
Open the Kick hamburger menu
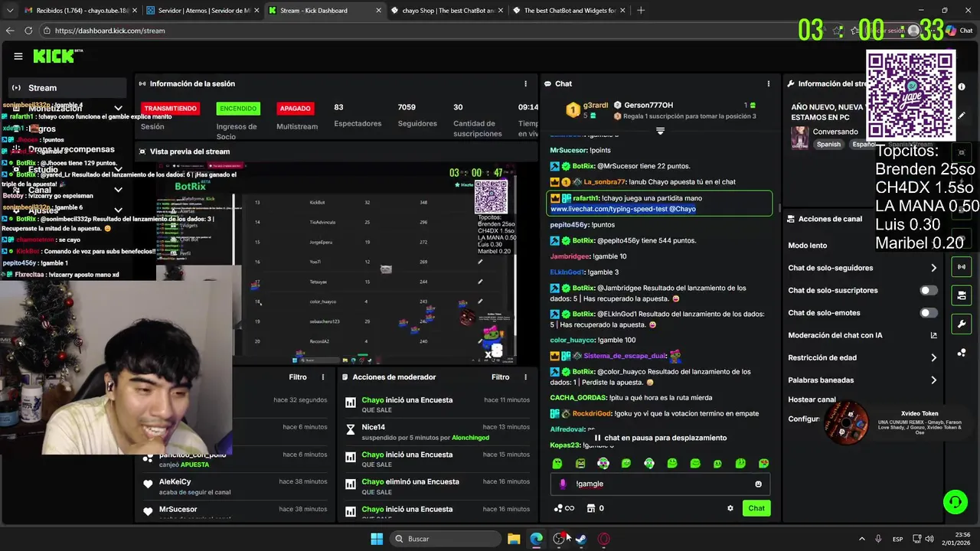[x=18, y=56]
